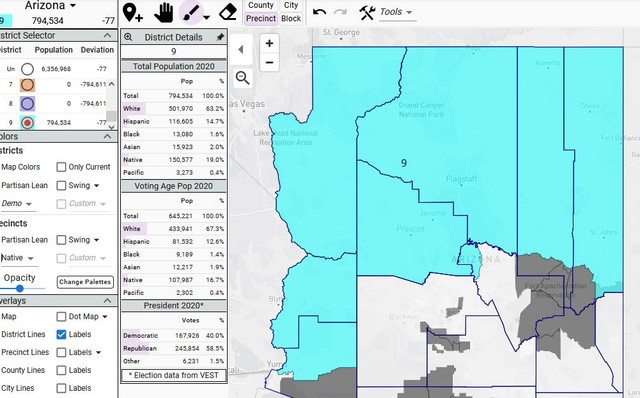Click the Population column header
Viewport: 640px width, 398px height.
[x=53, y=50]
